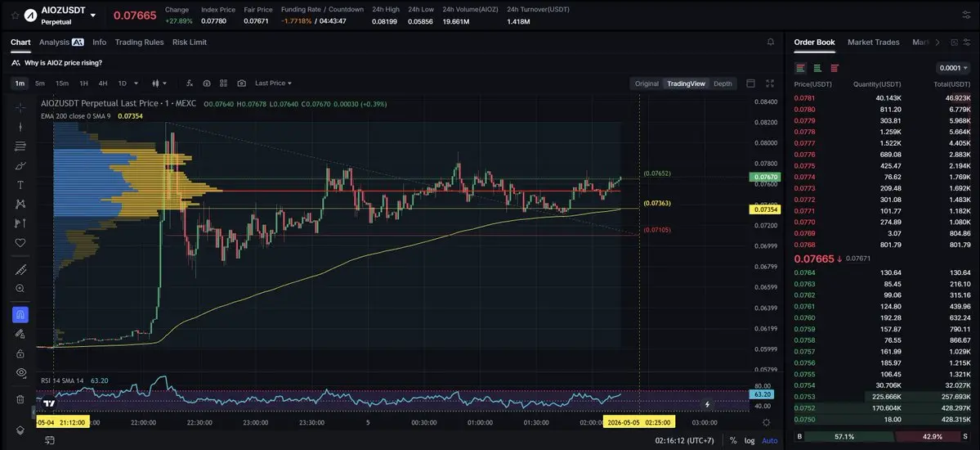Image resolution: width=980 pixels, height=450 pixels.
Task: Select the trend line drawing tool
Action: coord(20,127)
